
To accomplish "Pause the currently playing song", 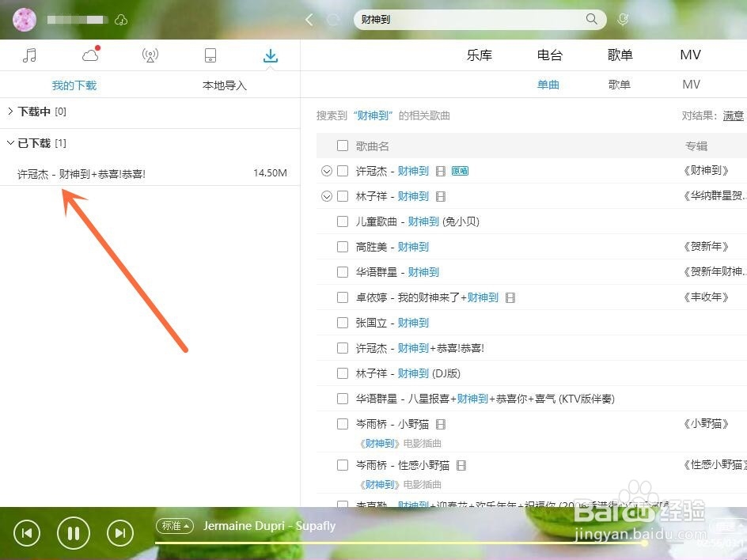I will [73, 532].
